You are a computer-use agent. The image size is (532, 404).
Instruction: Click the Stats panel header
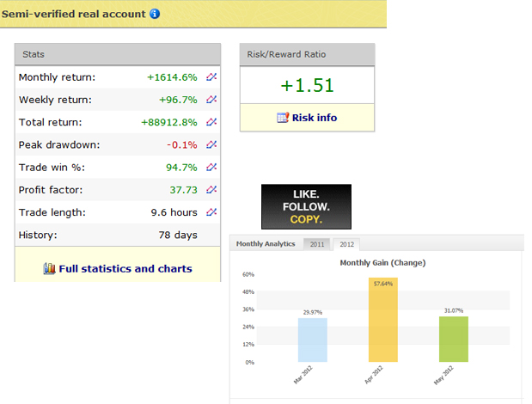click(118, 54)
